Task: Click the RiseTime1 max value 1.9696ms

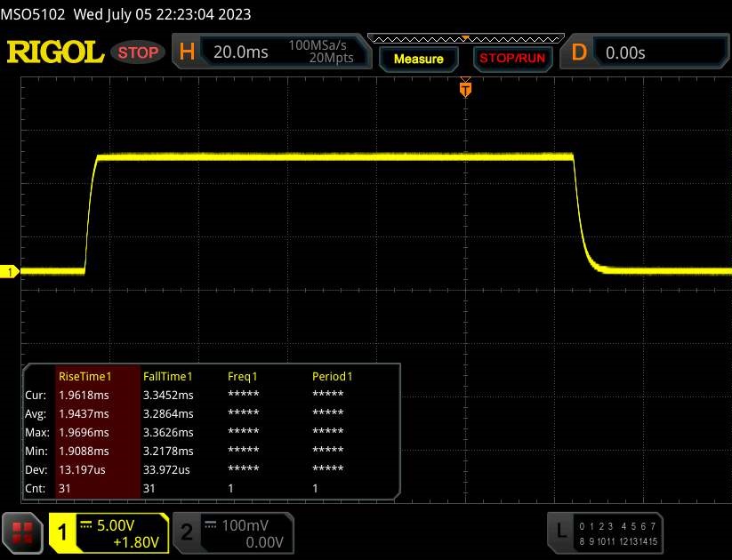Action: [x=84, y=433]
